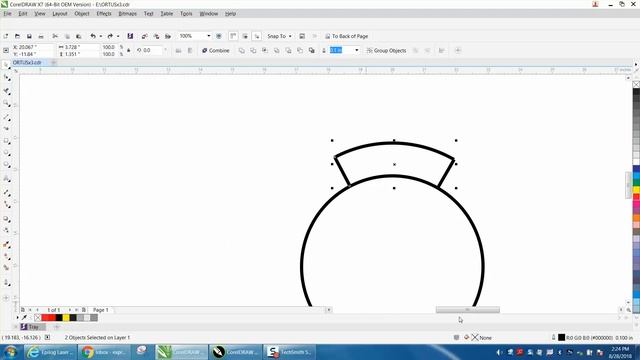Select the Shape edit tool

click(x=7, y=78)
